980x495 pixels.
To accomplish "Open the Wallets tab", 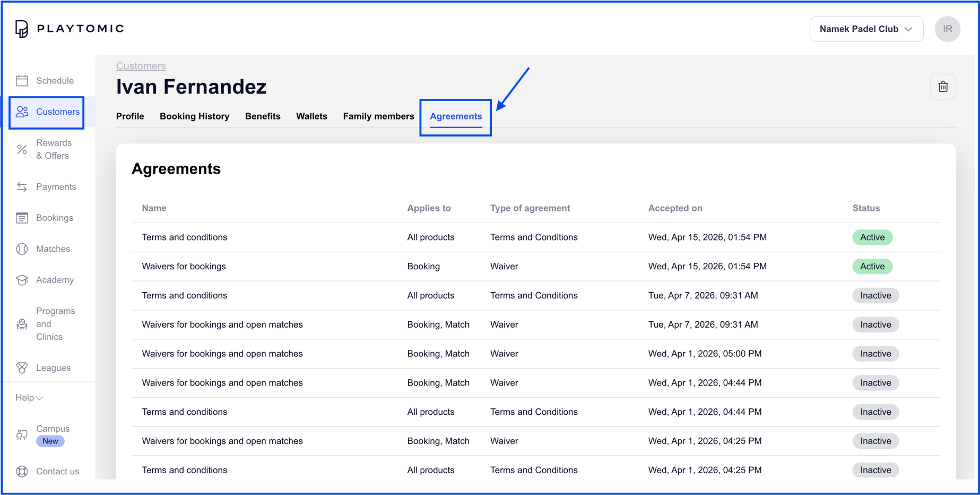I will tap(311, 116).
